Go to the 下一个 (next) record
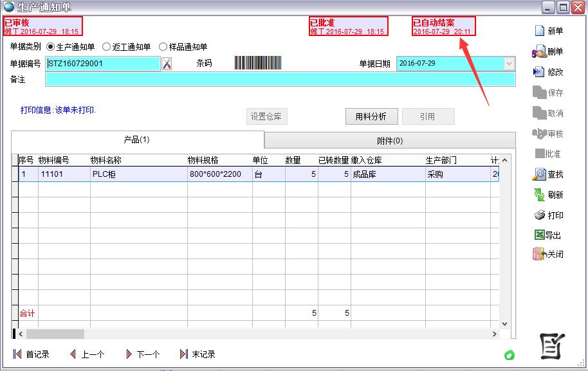Viewport: 588px width, 371px height. pos(142,354)
